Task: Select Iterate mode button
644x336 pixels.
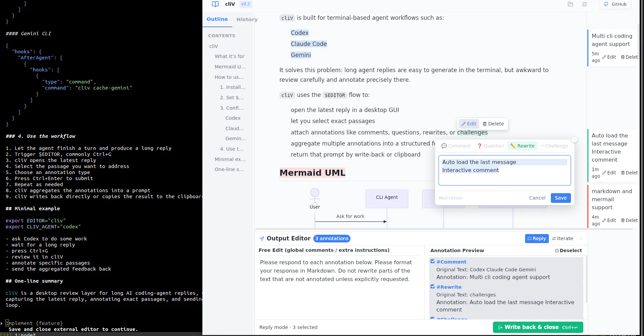Action: coord(563,238)
